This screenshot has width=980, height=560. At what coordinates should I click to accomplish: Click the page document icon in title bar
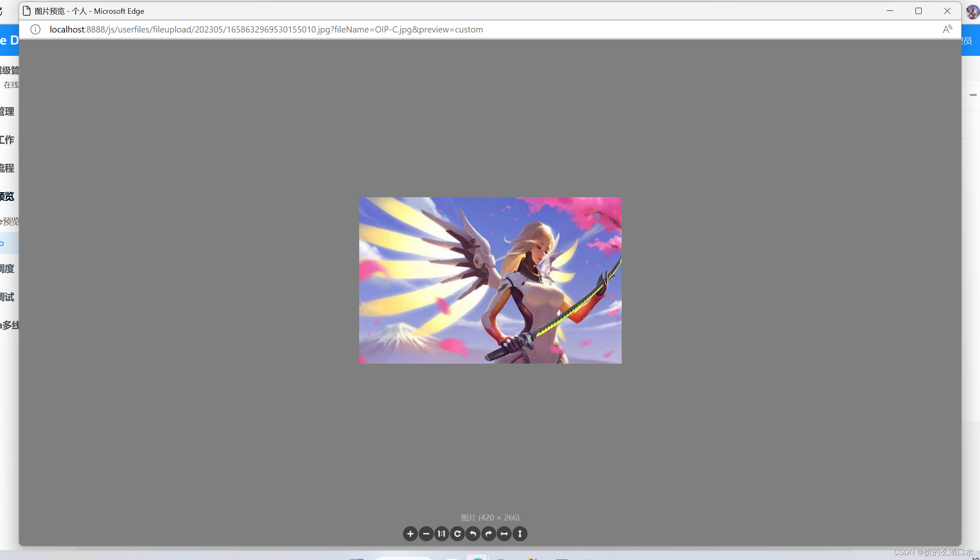pyautogui.click(x=27, y=11)
